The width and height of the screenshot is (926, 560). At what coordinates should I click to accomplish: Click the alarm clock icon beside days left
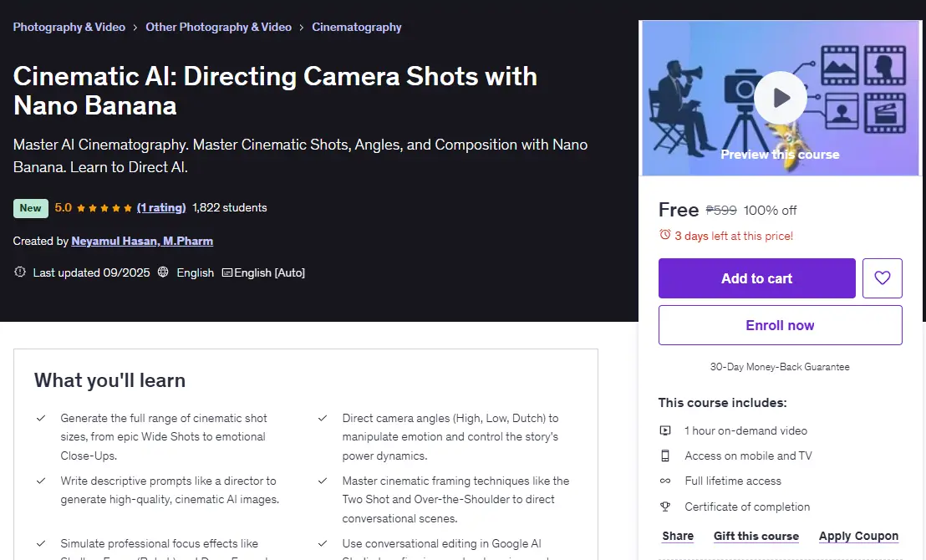[665, 235]
